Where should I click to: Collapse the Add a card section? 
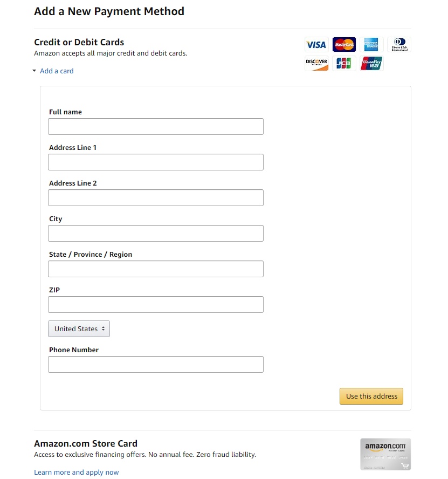[x=57, y=71]
